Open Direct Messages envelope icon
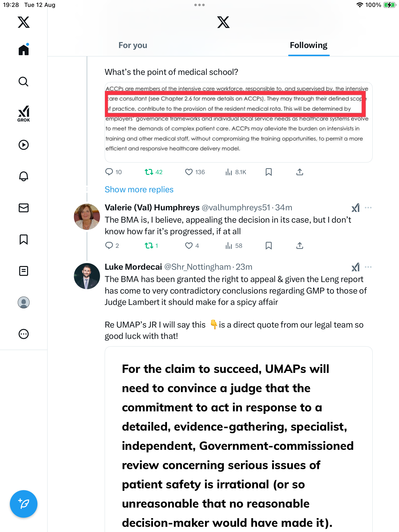 coord(24,208)
